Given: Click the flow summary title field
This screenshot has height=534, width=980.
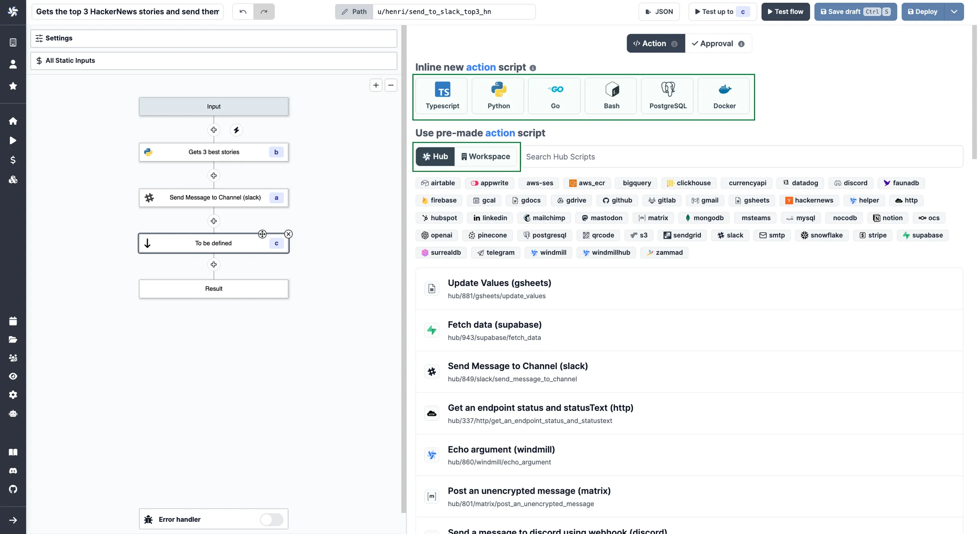Looking at the screenshot, I should pyautogui.click(x=127, y=12).
